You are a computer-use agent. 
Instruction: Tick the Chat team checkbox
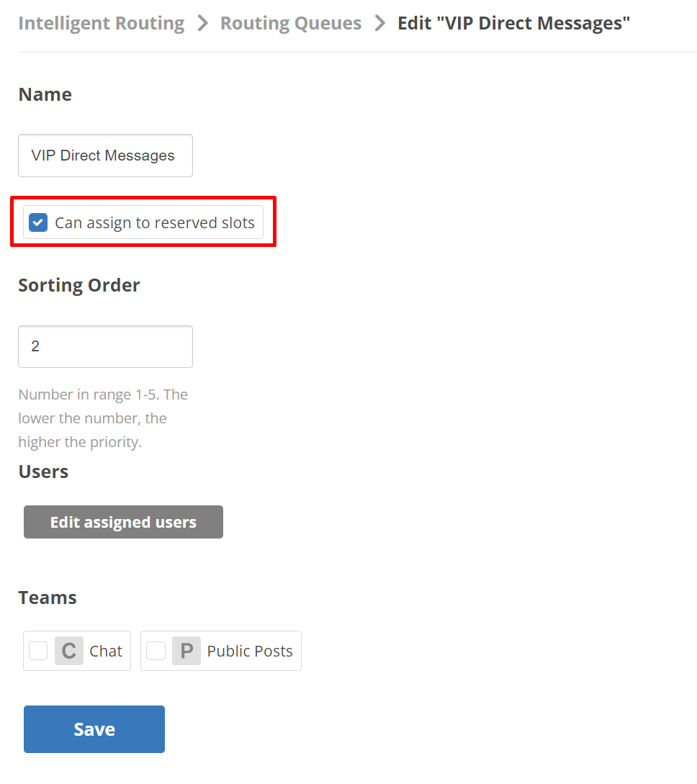38,651
